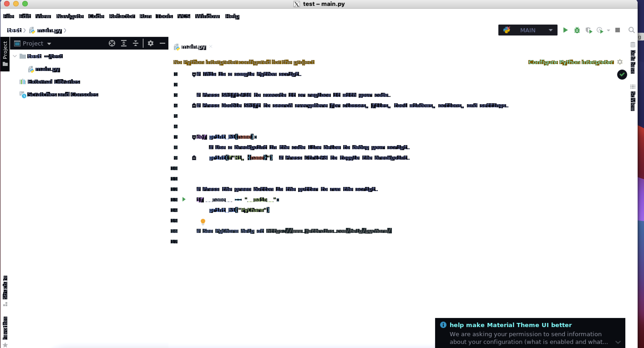This screenshot has width=644, height=348.
Task: Select External Libraries node
Action: 53,81
